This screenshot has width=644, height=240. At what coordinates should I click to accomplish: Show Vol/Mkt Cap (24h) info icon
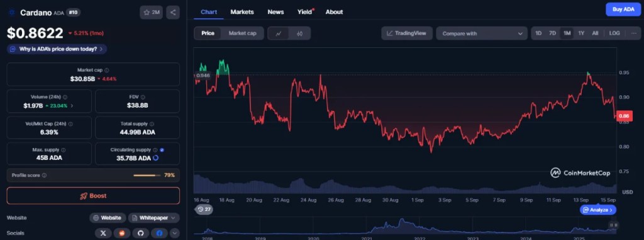(x=70, y=123)
